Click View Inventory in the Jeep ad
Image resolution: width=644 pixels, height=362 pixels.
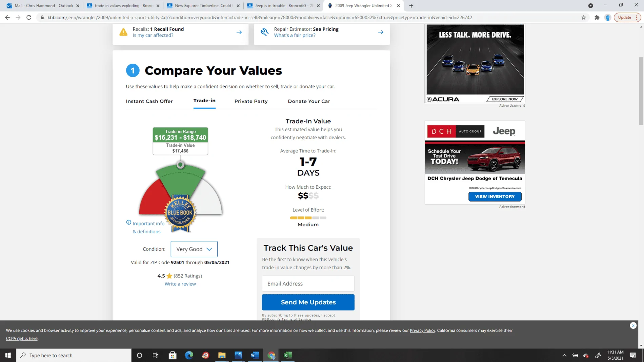tap(495, 196)
